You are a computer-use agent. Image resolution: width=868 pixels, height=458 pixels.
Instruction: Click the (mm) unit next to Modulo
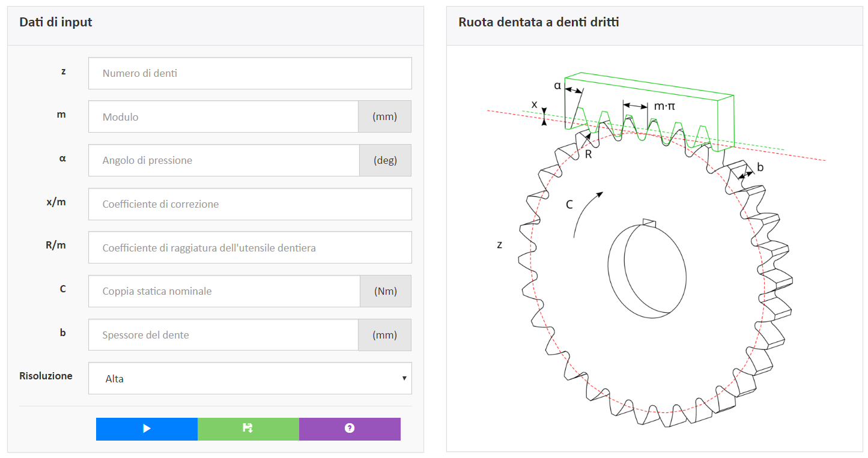point(385,116)
